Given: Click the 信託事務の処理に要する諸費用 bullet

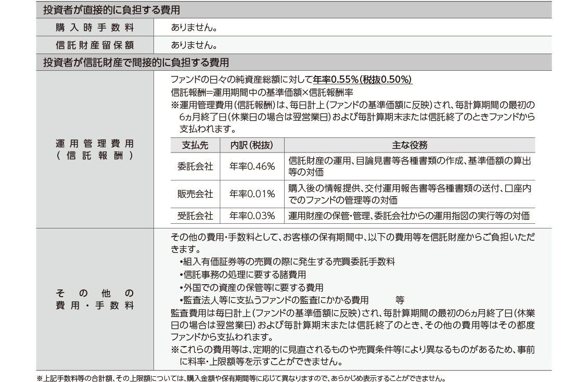Looking at the screenshot, I should 242,274.
